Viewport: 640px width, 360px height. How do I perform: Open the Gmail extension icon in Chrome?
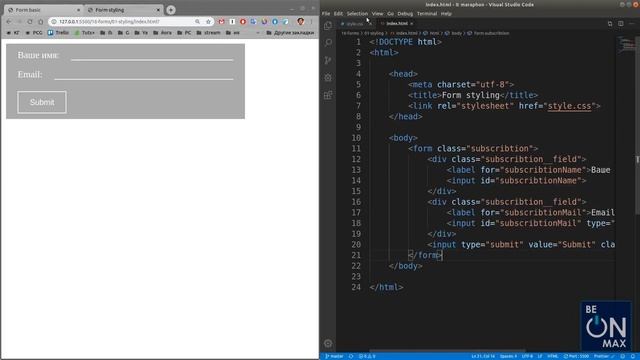point(221,21)
